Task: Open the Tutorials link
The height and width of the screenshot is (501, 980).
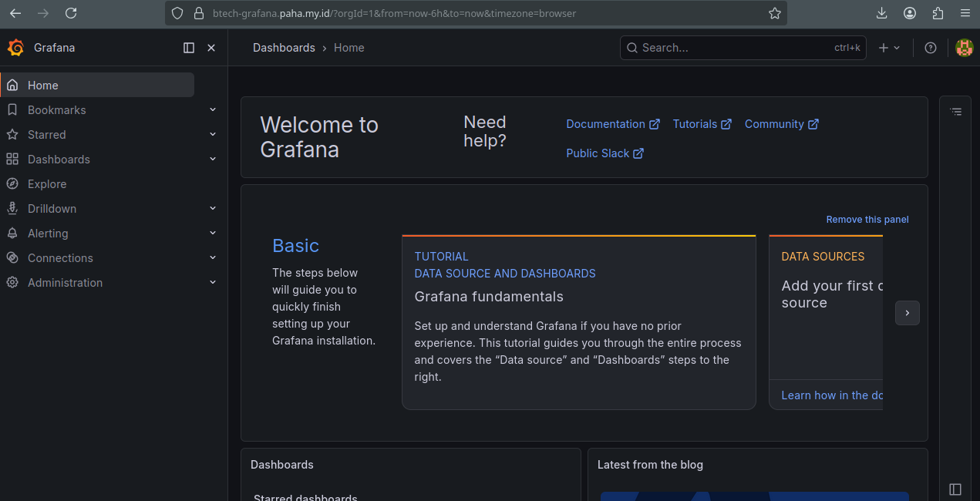Action: 702,124
